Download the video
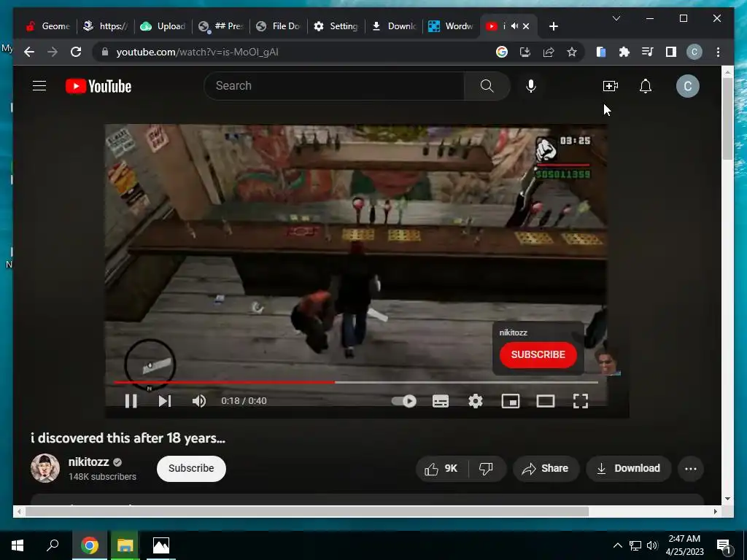The width and height of the screenshot is (747, 560). 628,469
